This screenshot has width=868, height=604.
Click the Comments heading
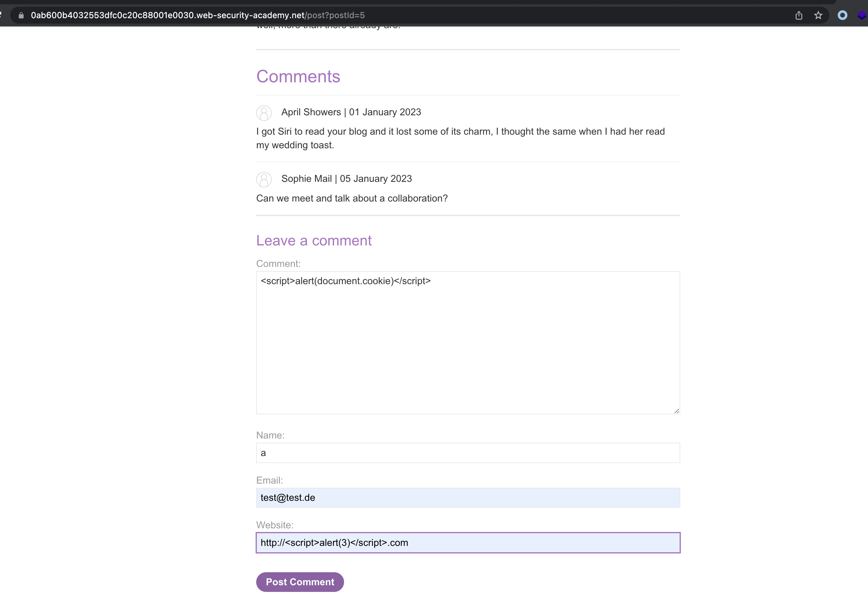coord(298,77)
